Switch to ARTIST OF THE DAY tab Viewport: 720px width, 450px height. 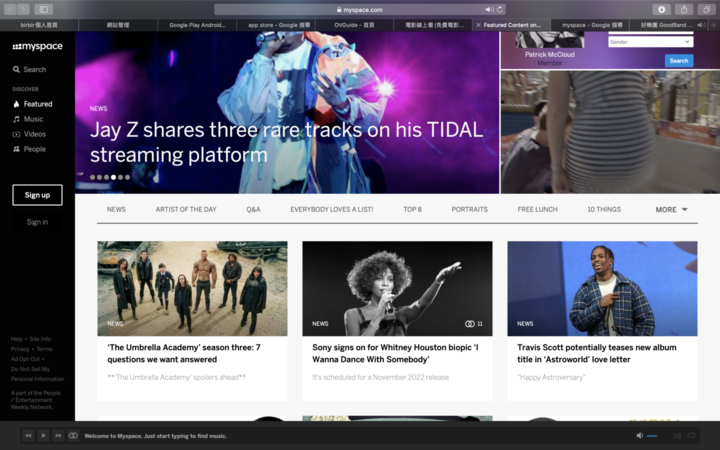click(186, 209)
